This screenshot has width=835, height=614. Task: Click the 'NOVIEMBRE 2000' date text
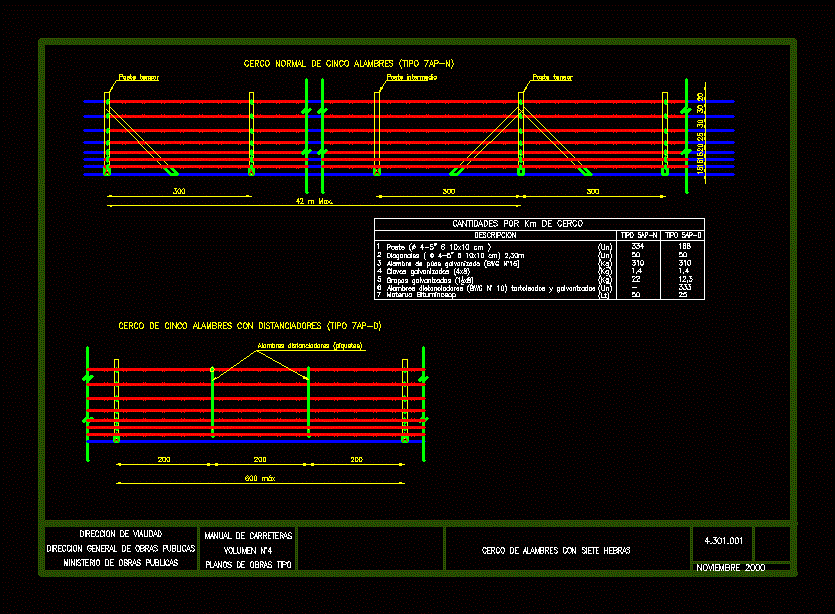(x=729, y=567)
